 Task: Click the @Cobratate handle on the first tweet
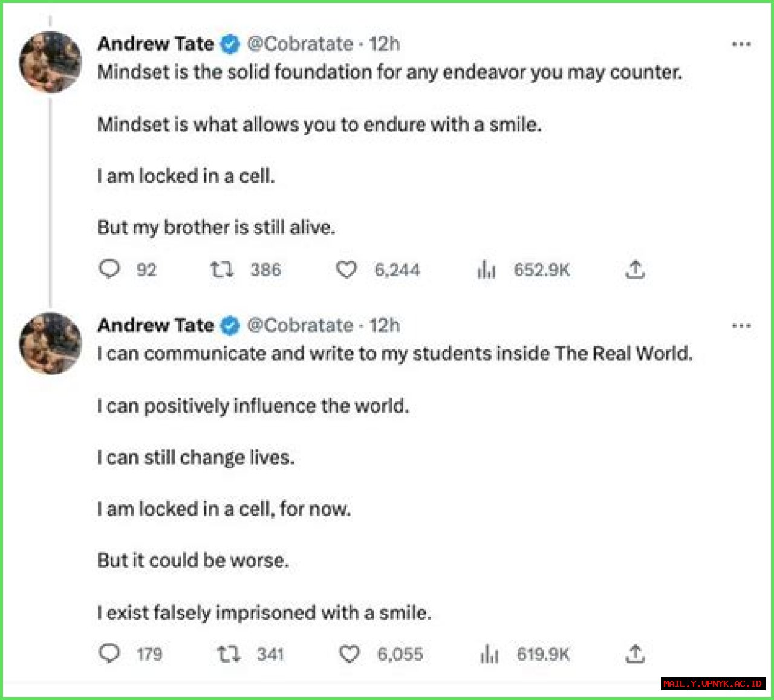point(300,44)
